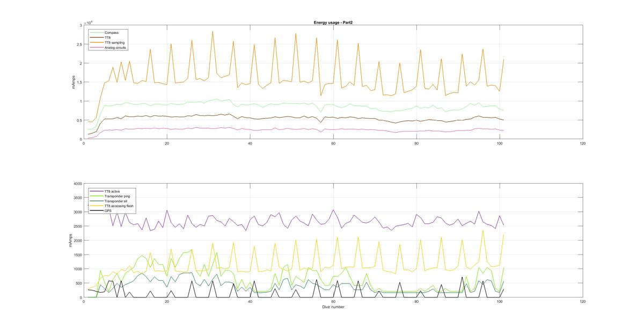Click the 120 x-axis tick above "Dive number" label

tap(583, 302)
